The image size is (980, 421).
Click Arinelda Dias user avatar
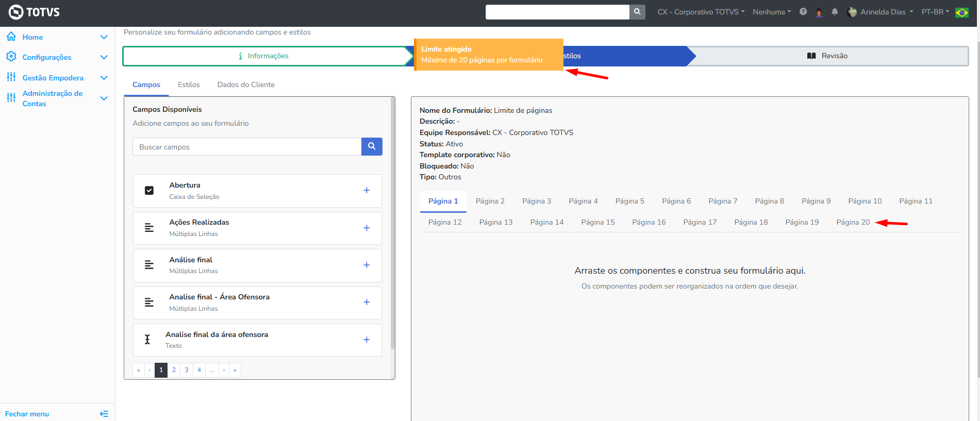852,12
